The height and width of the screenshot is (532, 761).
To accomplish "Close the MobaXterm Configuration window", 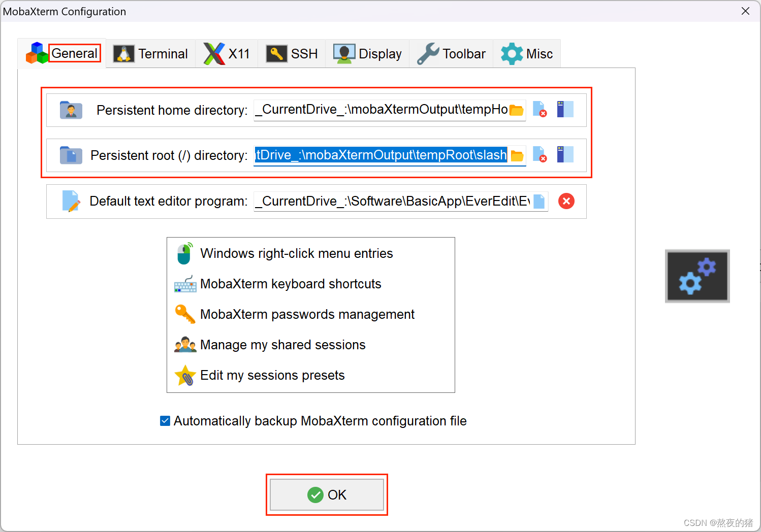I will [x=745, y=11].
